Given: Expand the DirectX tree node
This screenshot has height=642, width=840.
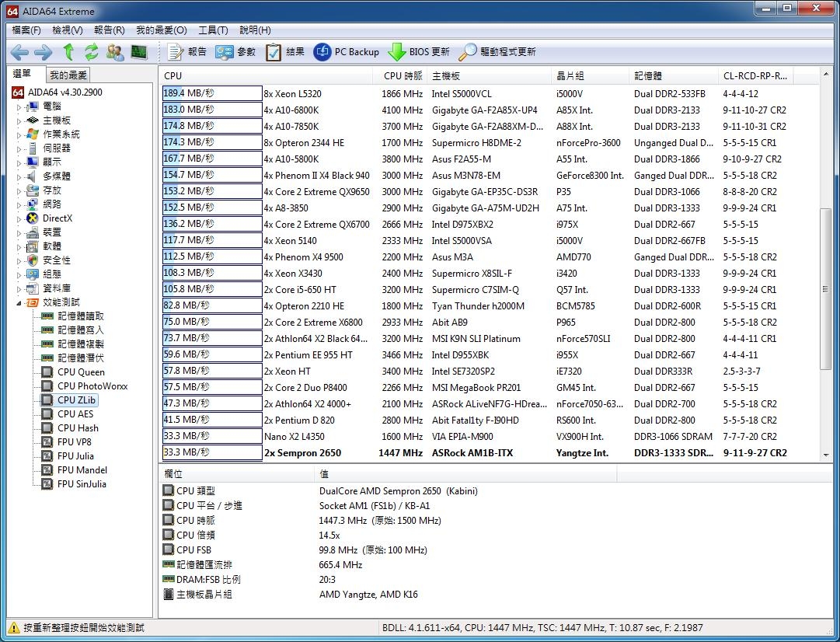Looking at the screenshot, I should click(19, 218).
